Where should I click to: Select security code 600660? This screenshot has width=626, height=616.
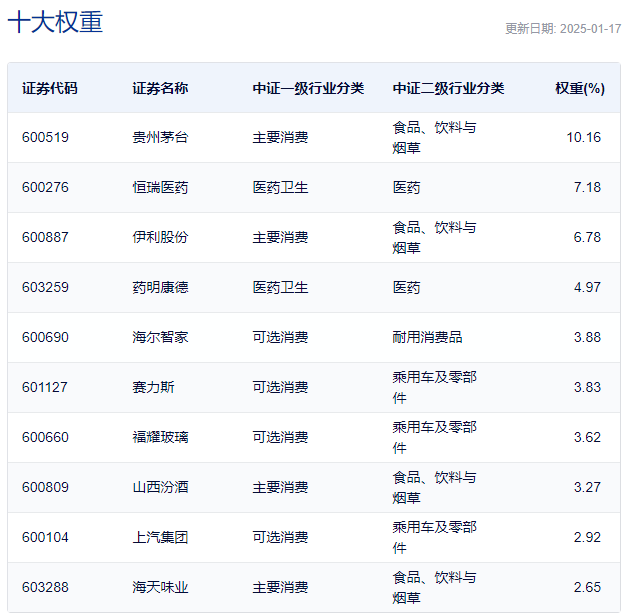tap(45, 437)
